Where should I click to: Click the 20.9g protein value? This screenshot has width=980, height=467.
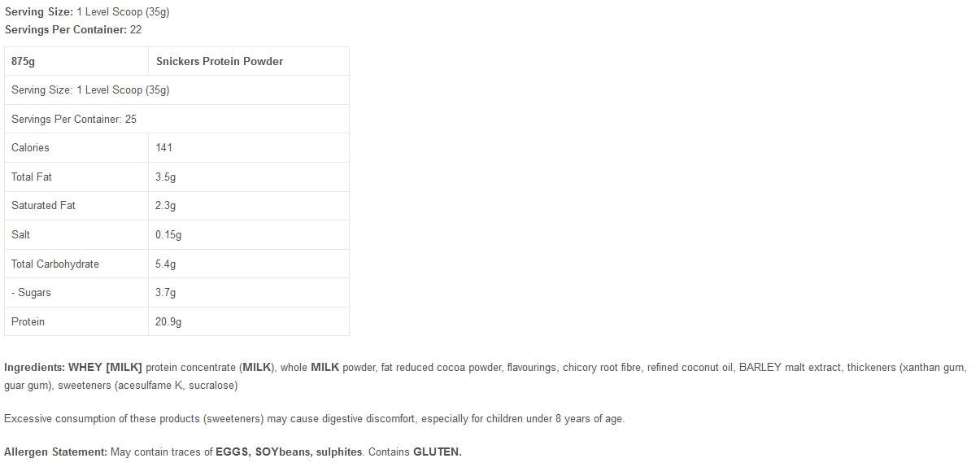click(x=168, y=321)
